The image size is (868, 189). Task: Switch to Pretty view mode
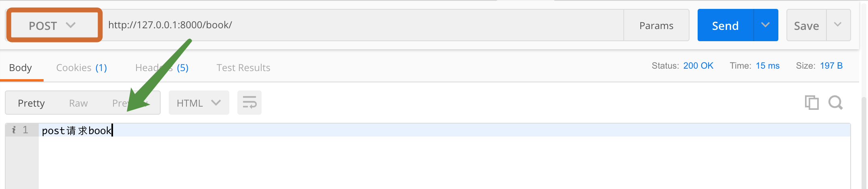click(31, 103)
